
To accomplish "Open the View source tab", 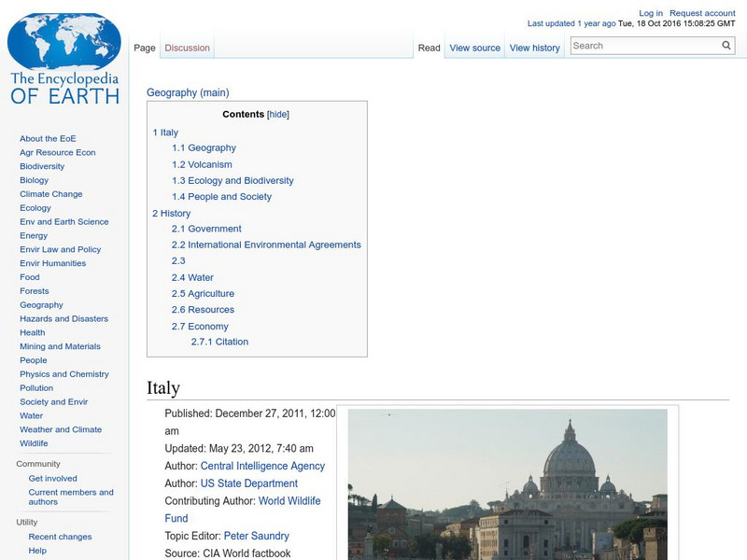I will (x=475, y=47).
